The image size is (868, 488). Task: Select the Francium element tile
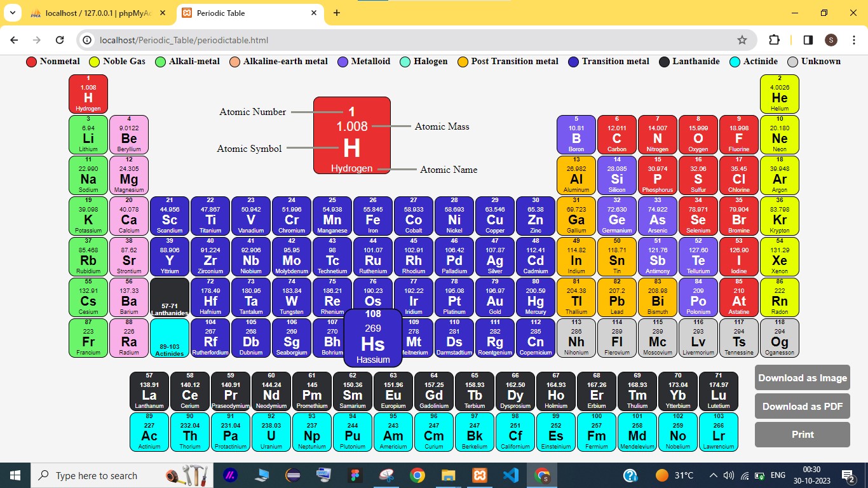tap(88, 338)
